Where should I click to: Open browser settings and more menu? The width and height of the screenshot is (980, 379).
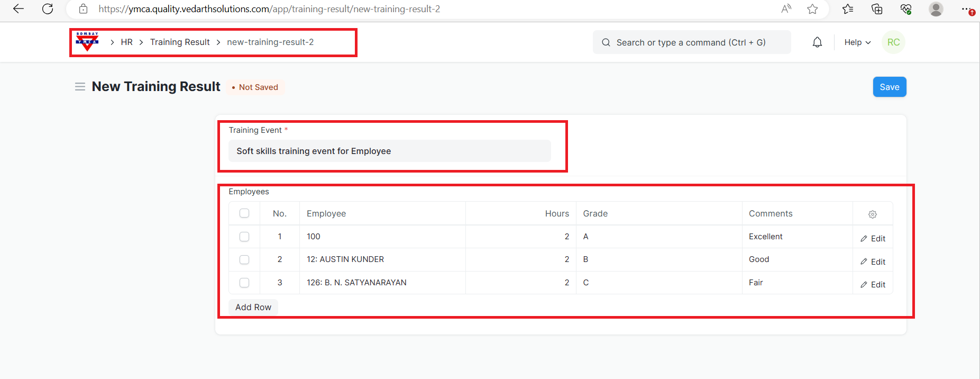coord(966,9)
